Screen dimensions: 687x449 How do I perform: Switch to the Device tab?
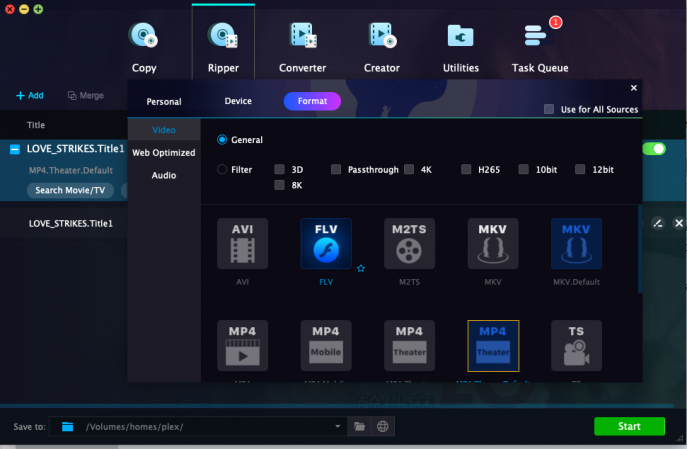238,101
